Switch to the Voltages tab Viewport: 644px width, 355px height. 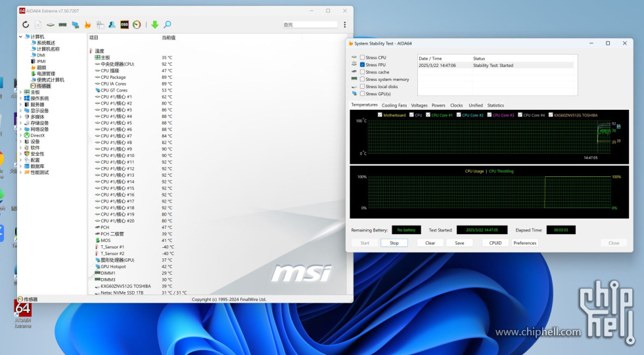click(x=419, y=105)
